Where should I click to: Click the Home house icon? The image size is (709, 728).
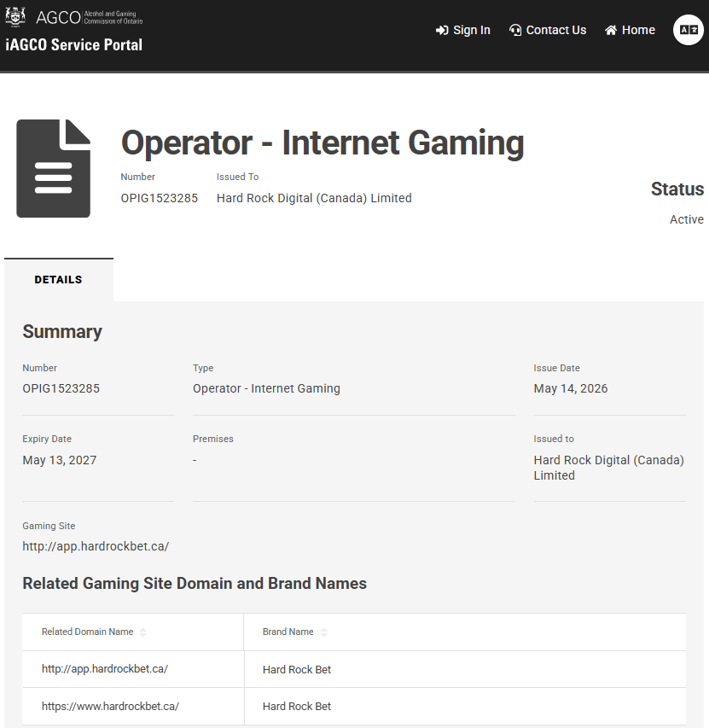point(611,30)
